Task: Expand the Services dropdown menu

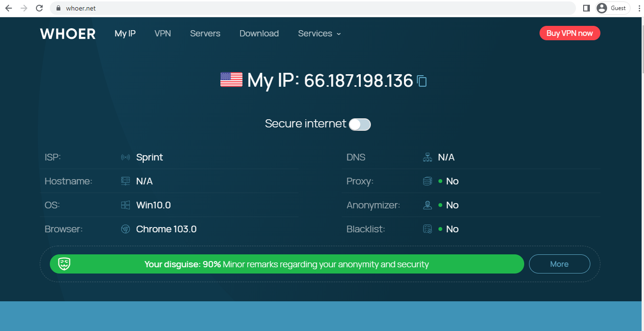Action: 319,34
